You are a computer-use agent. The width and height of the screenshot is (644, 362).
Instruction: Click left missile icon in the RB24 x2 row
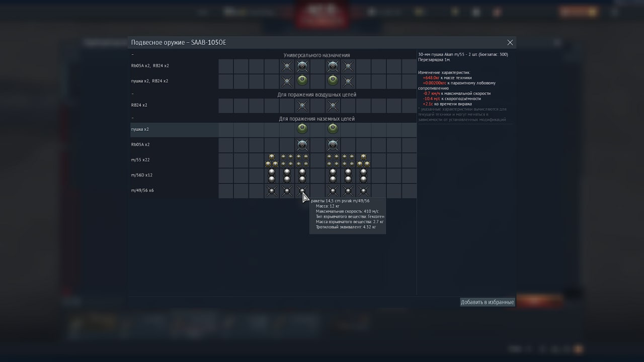(302, 106)
